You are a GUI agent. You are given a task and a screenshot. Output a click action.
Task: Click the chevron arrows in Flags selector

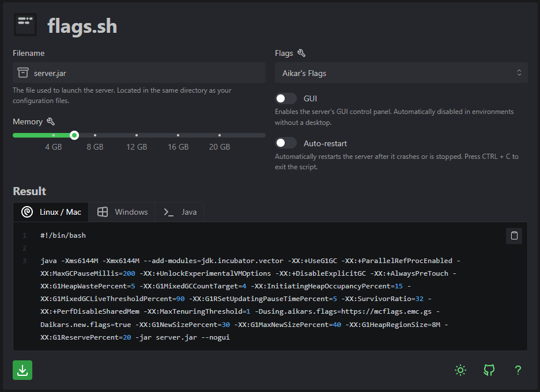(519, 73)
